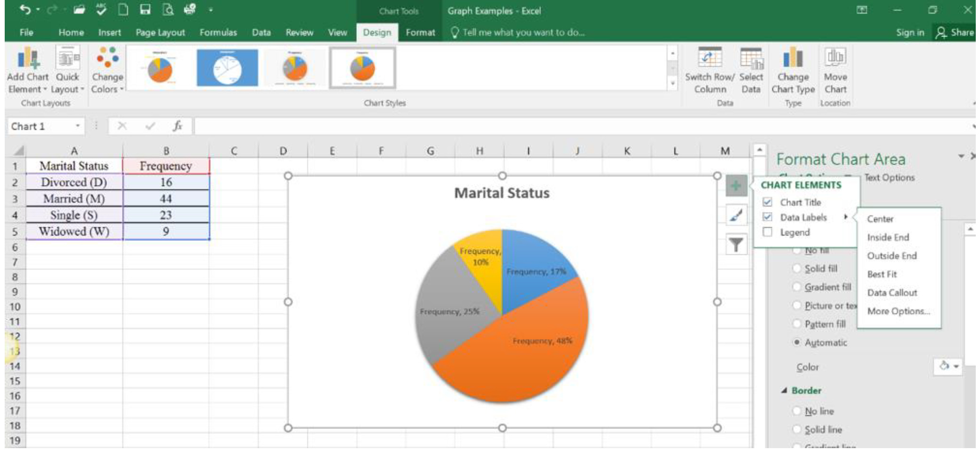Viewport: 980px width, 450px height.
Task: Open the Format tab under Chart Tools
Action: (420, 32)
